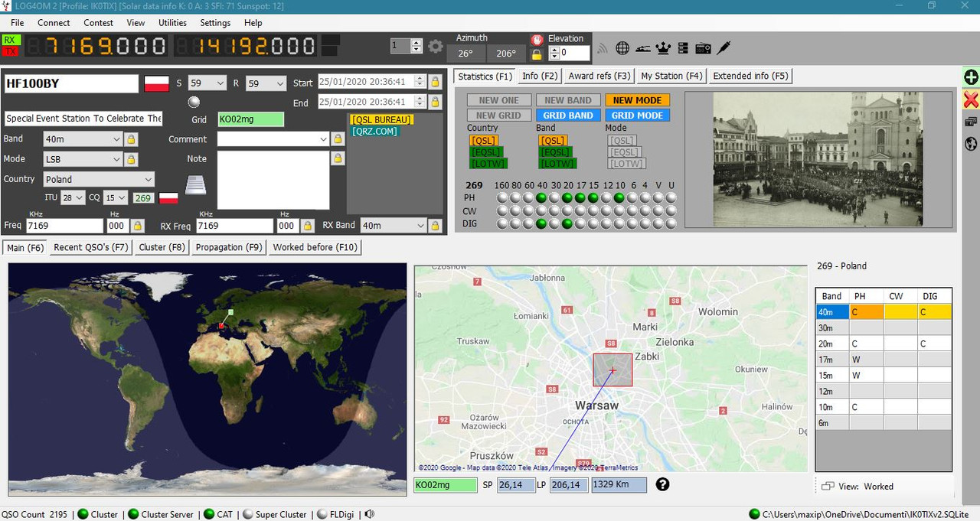Image resolution: width=980 pixels, height=521 pixels.
Task: Click the 206° long path azimuth button
Action: pos(506,54)
